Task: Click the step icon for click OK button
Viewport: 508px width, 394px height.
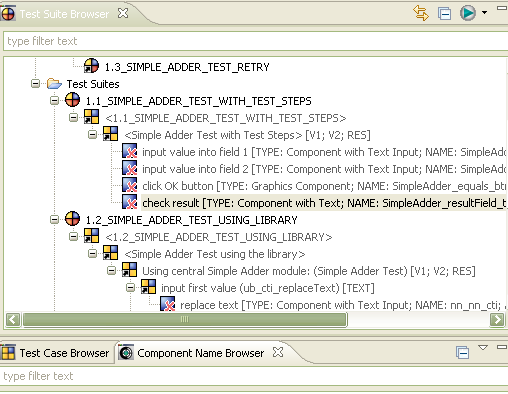Action: [130, 185]
